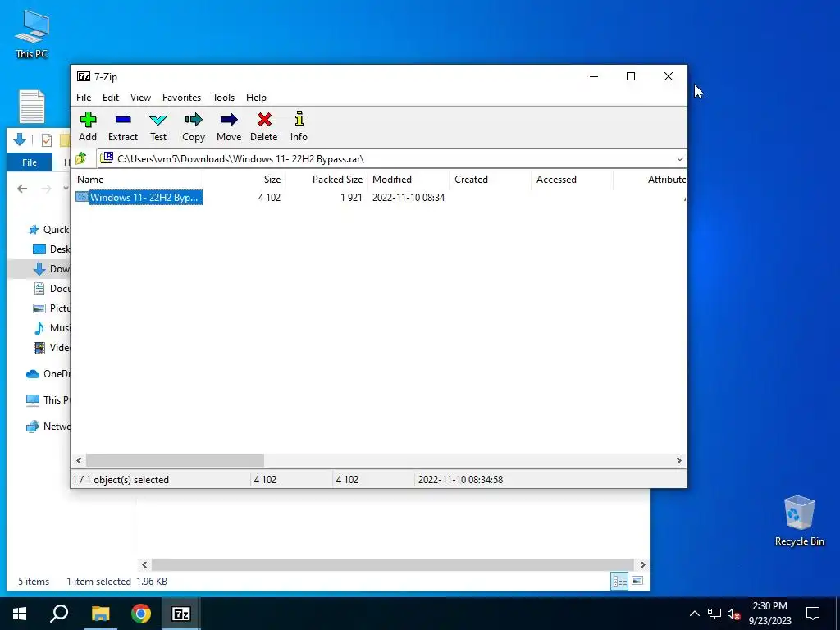840x630 pixels.
Task: Sort by the Created column header
Action: coord(491,180)
